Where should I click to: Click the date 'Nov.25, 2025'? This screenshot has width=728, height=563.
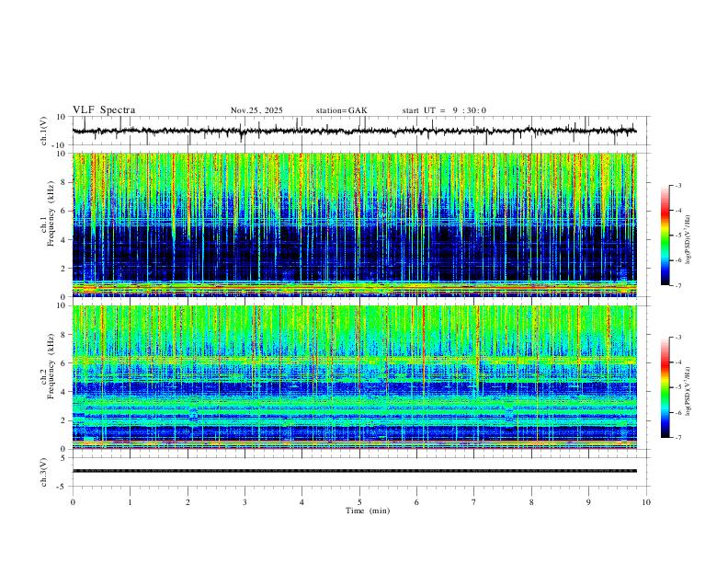click(x=256, y=110)
